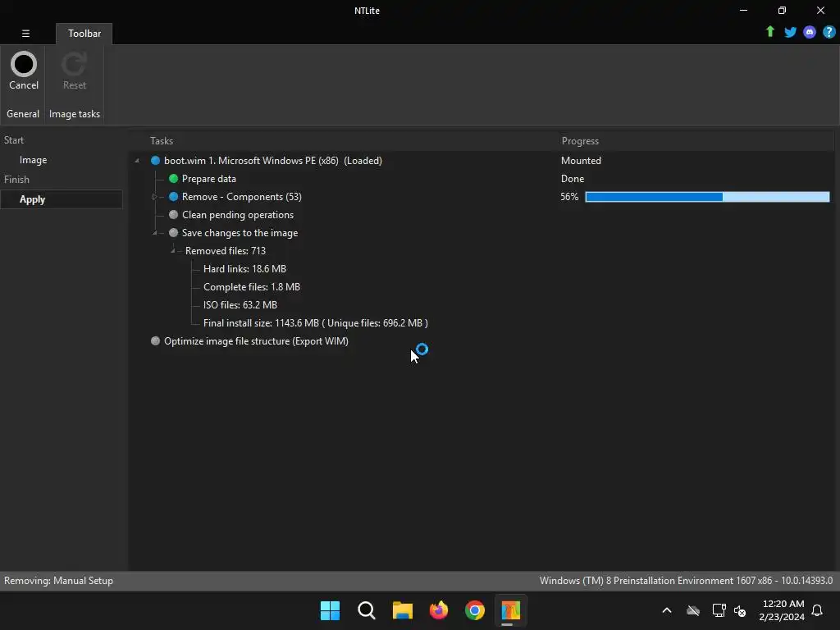Click the Finish section header in sidebar
Image resolution: width=840 pixels, height=630 pixels.
pos(16,180)
